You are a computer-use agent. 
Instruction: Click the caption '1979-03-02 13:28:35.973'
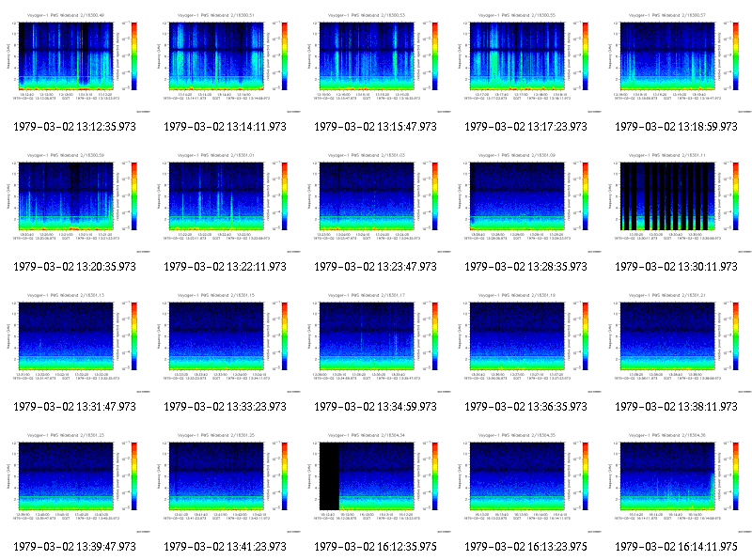pyautogui.click(x=526, y=267)
